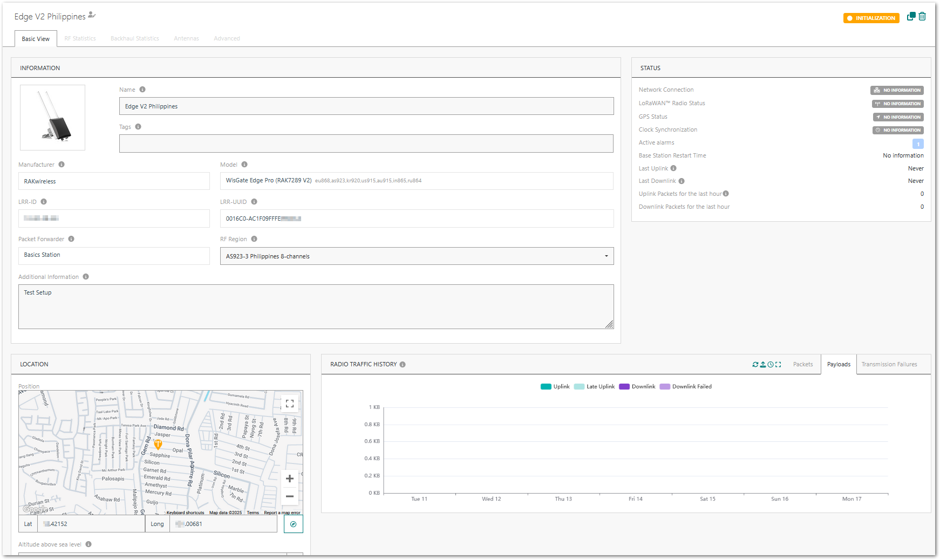Toggle Downlink series in chart legend
940x560 pixels.
[637, 387]
